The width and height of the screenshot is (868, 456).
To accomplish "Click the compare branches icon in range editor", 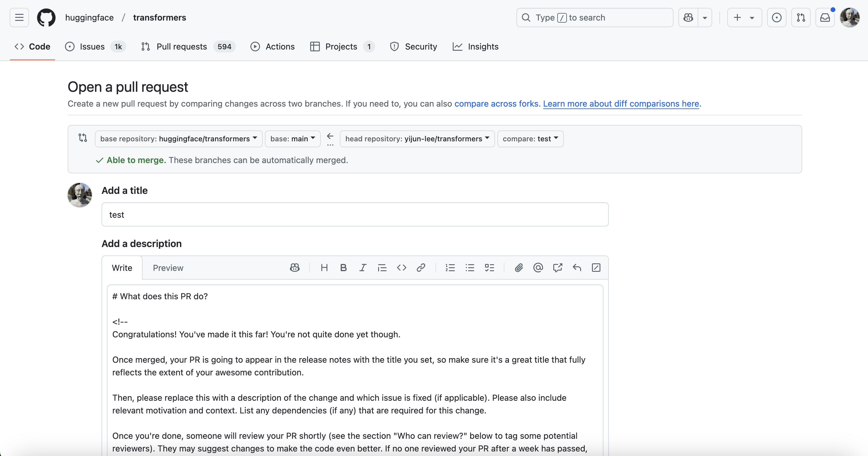I will point(82,138).
